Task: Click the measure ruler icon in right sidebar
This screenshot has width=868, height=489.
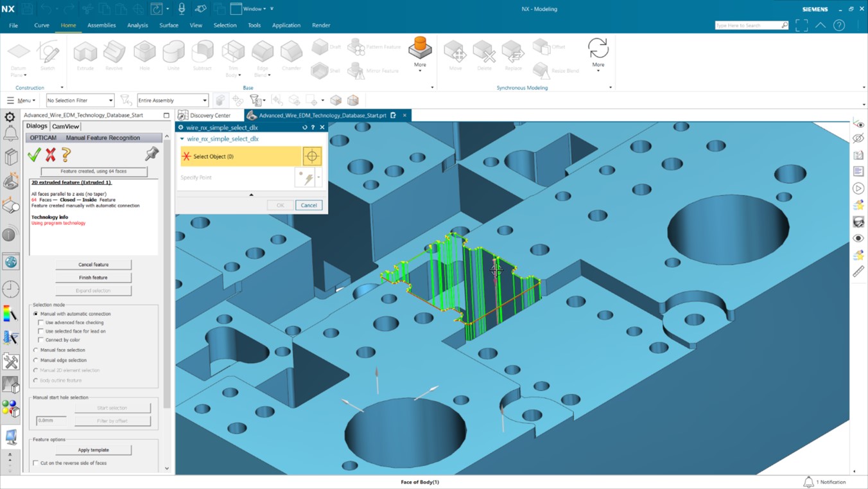Action: tap(859, 272)
